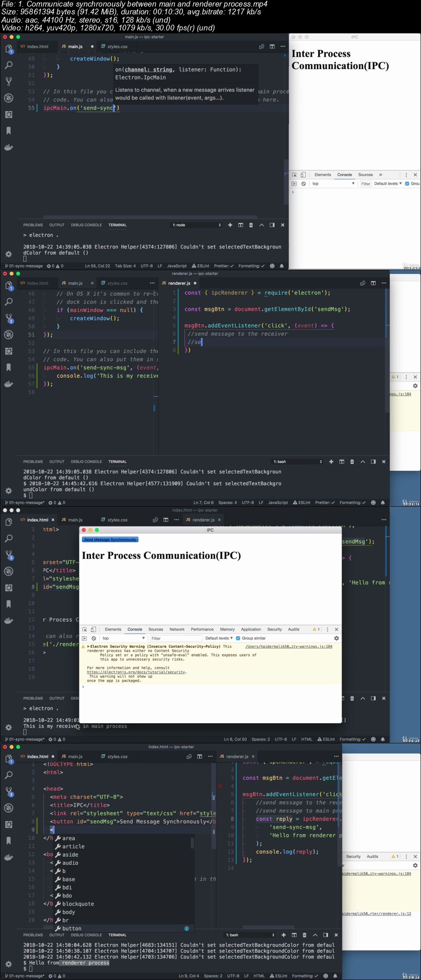
Task: Toggle device toolbar icon in 00:06:20 frame DevTools
Action: (94, 629)
